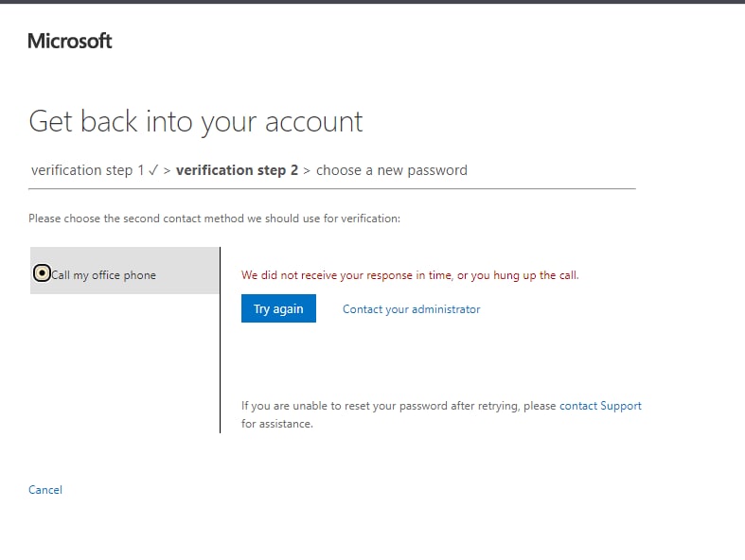Click the Microsoft logo
This screenshot has width=745, height=560.
70,41
